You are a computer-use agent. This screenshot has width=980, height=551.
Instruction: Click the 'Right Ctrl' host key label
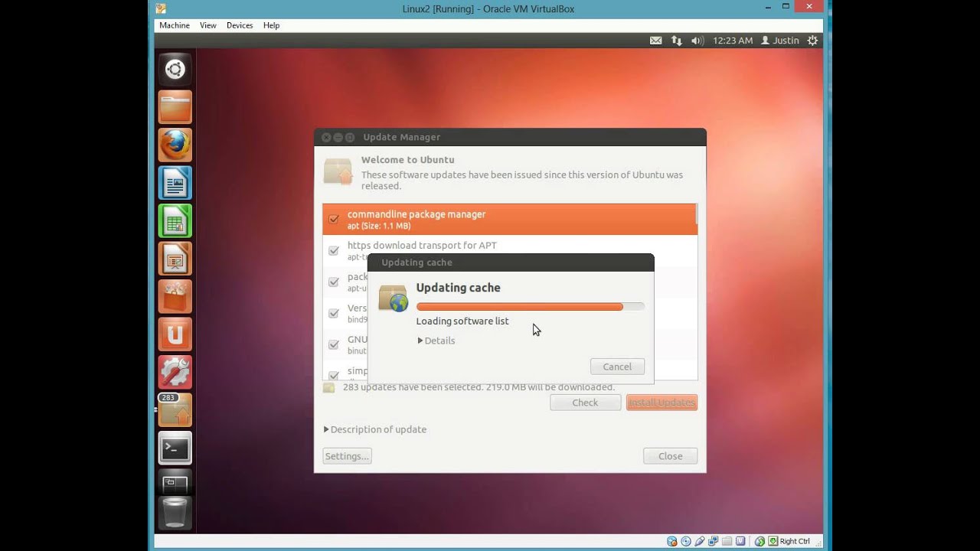coord(795,541)
